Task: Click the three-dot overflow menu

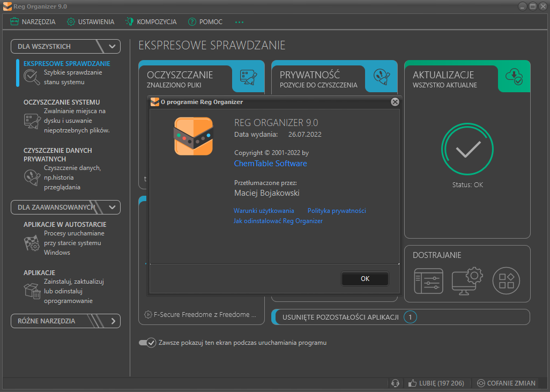Action: [x=239, y=22]
